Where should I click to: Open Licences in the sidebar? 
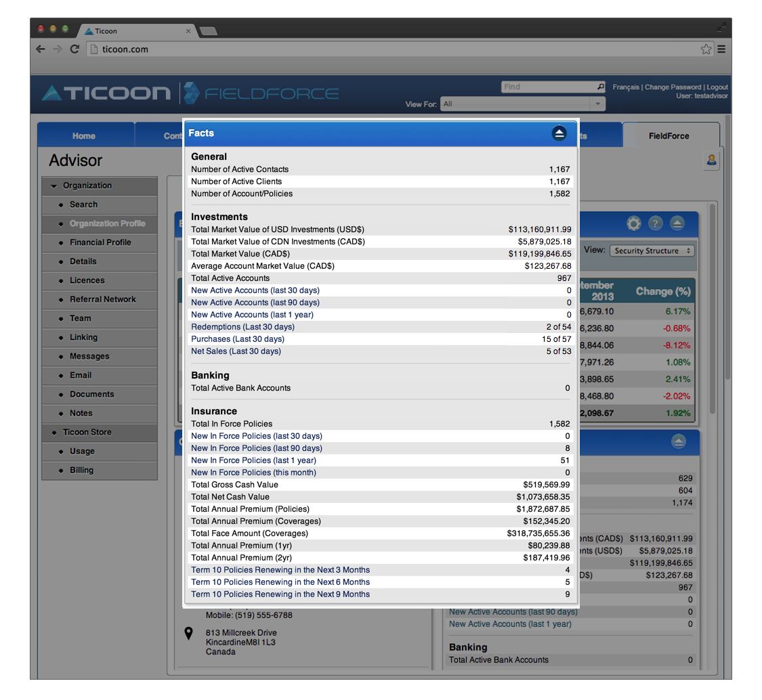100,280
